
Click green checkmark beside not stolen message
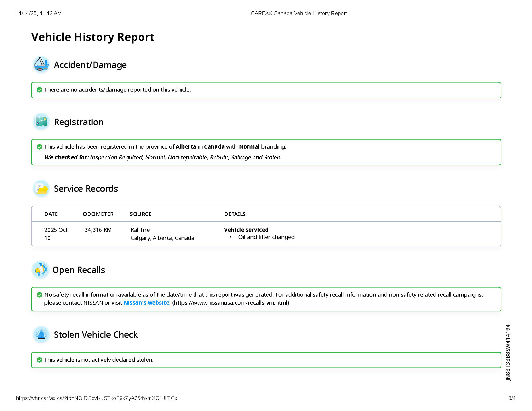(39, 360)
